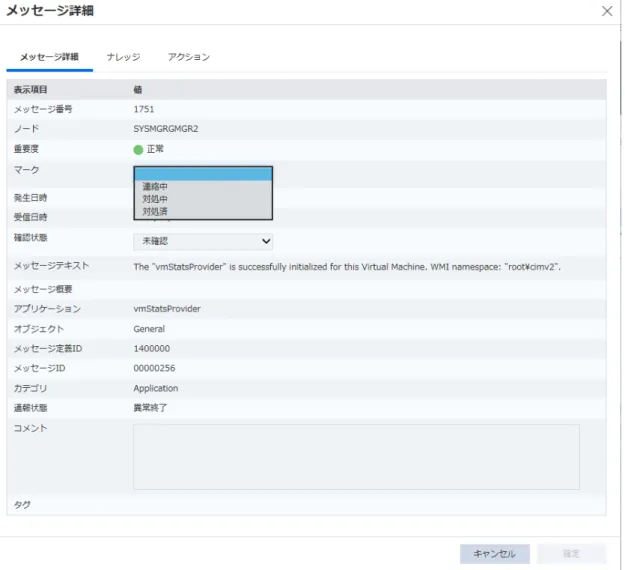Viewport: 625px width, 570px height.
Task: Click the 受信日時 row label
Action: pyautogui.click(x=31, y=217)
